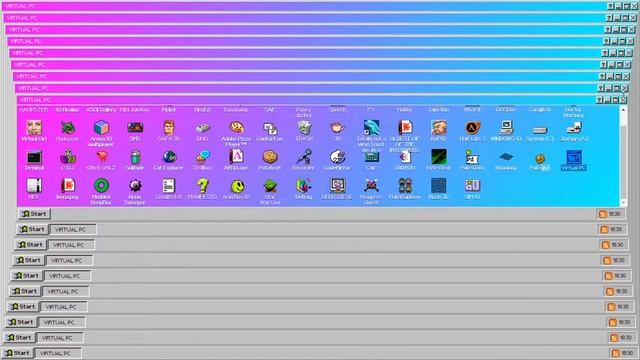Open the gray handheld console icon
The image size is (640, 360).
[202, 129]
